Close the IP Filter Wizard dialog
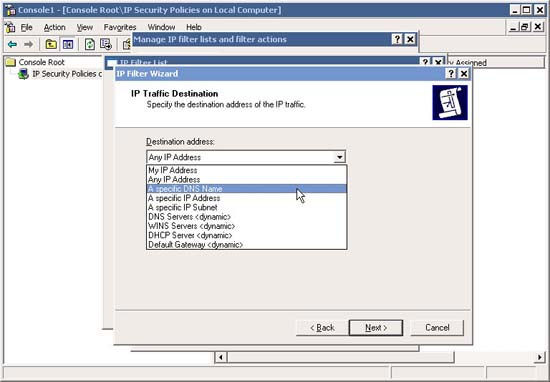Viewport: 550px width, 382px height. (x=464, y=74)
